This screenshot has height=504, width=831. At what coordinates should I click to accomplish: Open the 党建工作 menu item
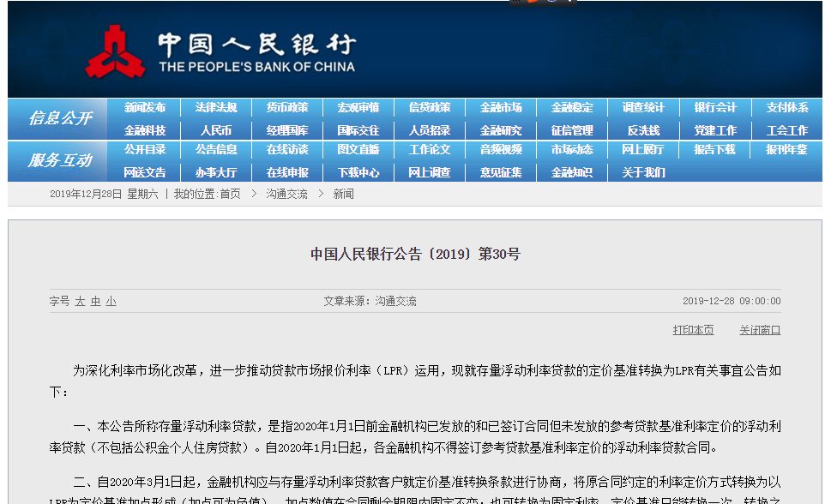point(715,130)
